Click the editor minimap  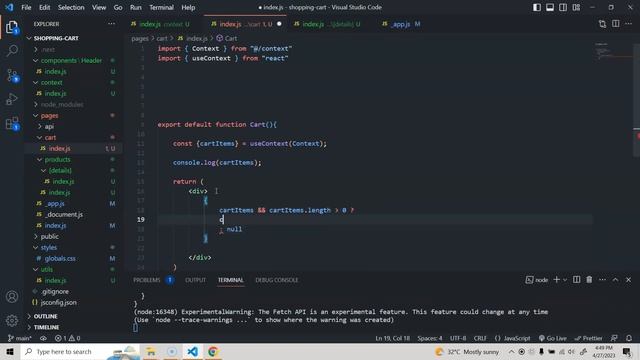tap(612, 51)
